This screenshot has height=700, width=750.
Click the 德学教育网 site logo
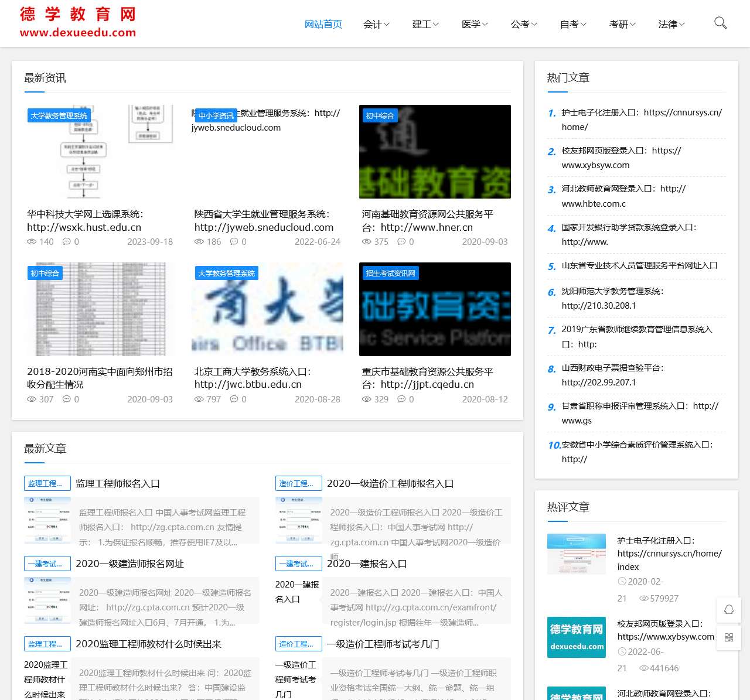click(78, 22)
